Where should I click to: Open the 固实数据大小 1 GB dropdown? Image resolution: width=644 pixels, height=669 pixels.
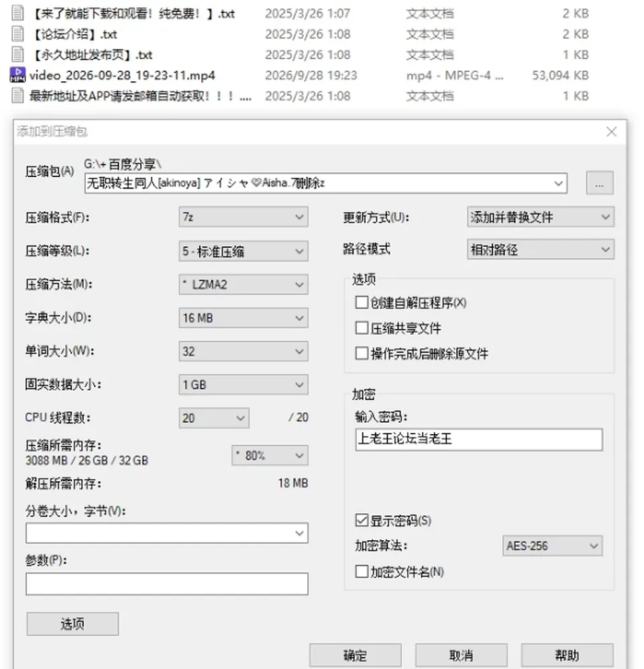(244, 385)
